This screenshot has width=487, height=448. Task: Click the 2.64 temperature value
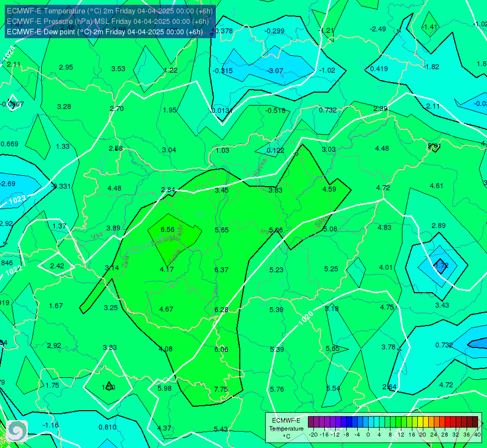pos(390,387)
